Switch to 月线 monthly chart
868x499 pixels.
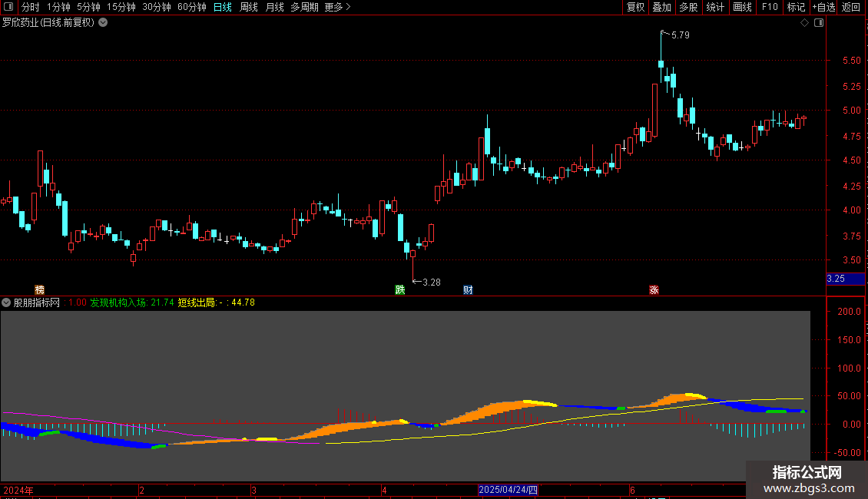point(274,7)
